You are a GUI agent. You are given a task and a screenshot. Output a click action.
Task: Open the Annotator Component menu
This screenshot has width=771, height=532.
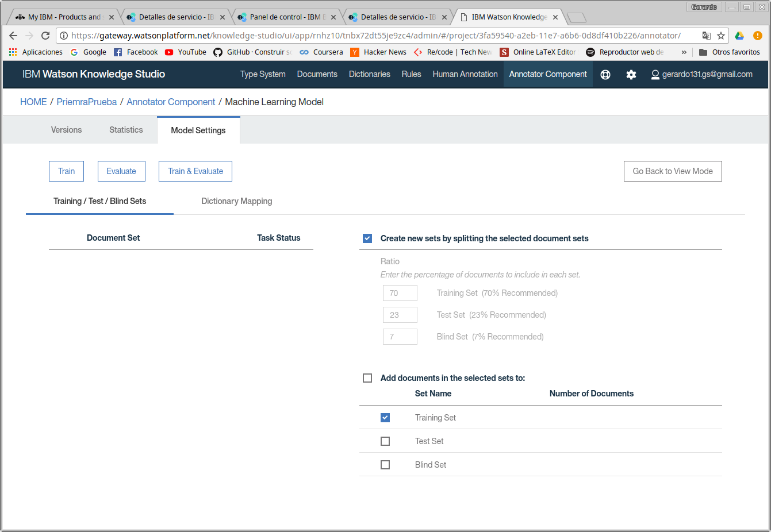pos(548,75)
